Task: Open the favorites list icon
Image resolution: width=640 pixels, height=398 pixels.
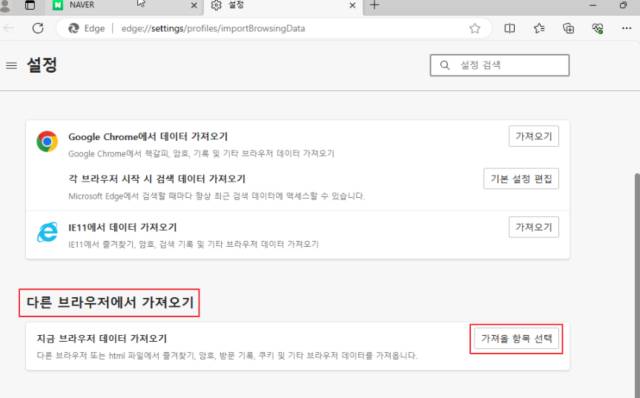Action: point(539,28)
